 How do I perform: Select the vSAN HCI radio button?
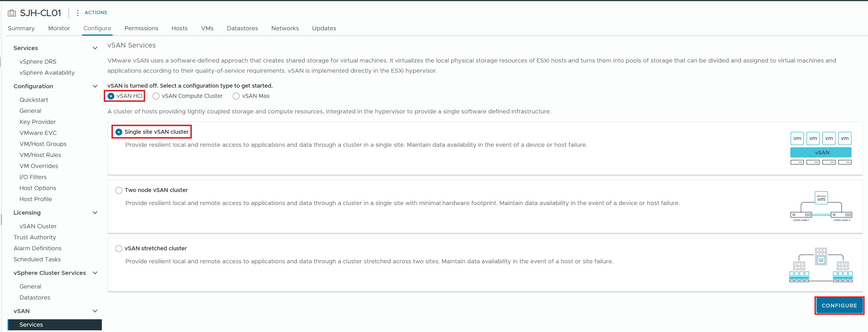point(111,96)
